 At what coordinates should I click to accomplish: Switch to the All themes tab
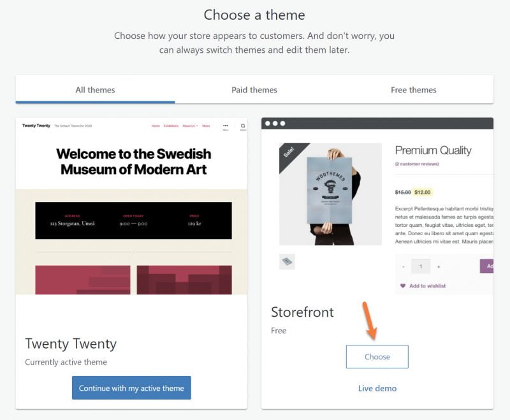[95, 90]
